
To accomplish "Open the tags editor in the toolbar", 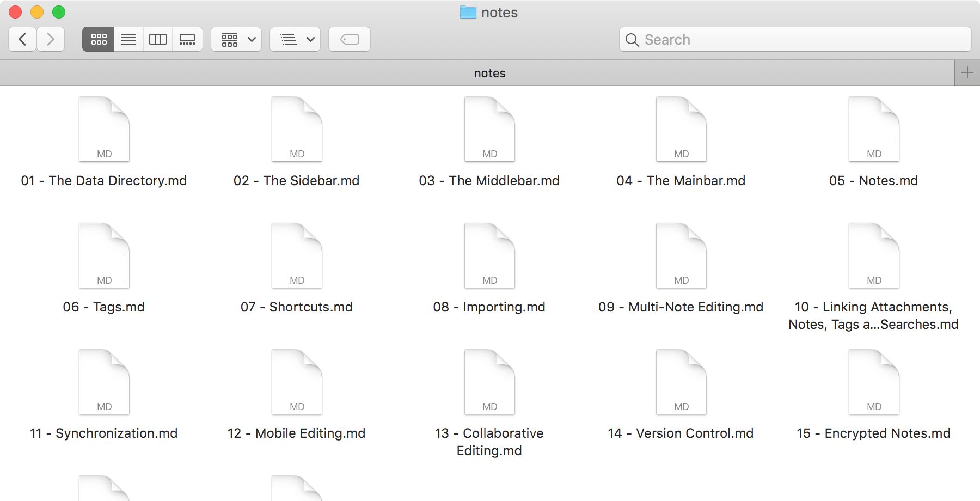I will click(350, 39).
